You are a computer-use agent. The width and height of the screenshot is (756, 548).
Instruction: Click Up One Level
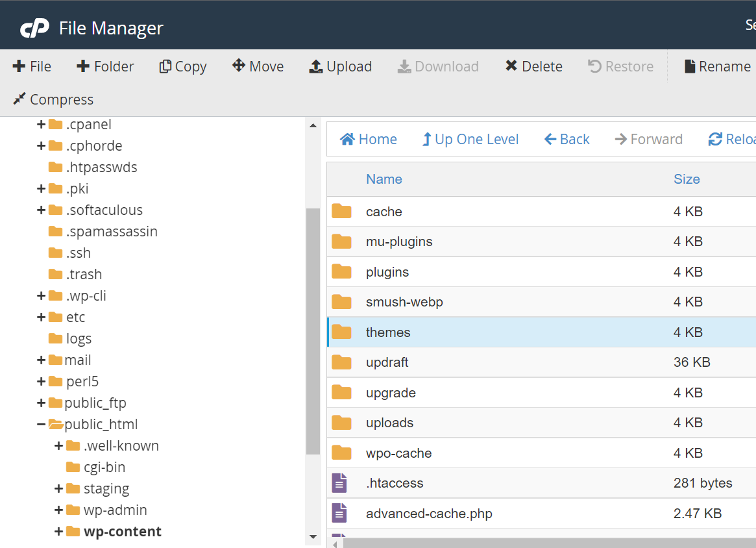[x=470, y=138]
